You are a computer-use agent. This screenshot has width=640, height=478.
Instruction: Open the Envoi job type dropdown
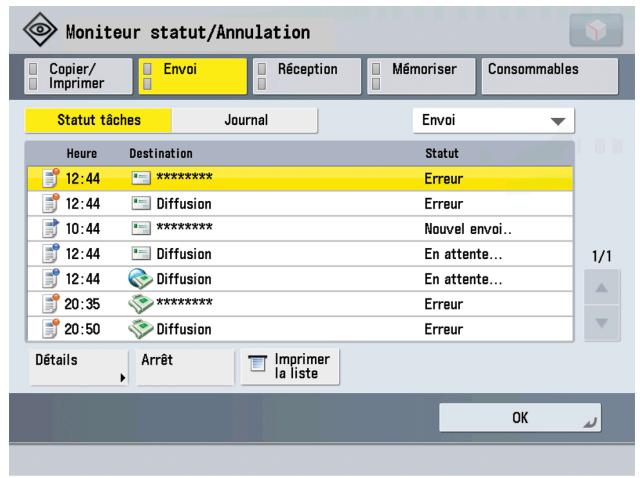pos(493,120)
